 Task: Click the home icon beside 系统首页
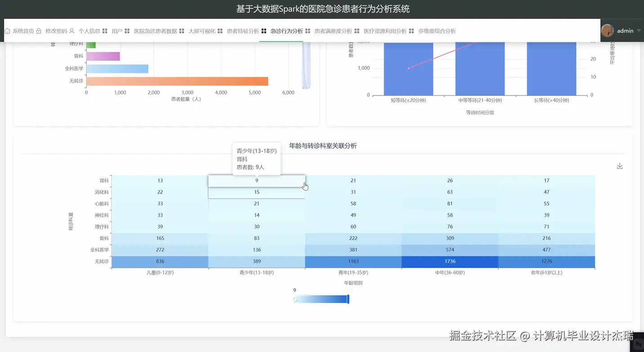pyautogui.click(x=8, y=31)
